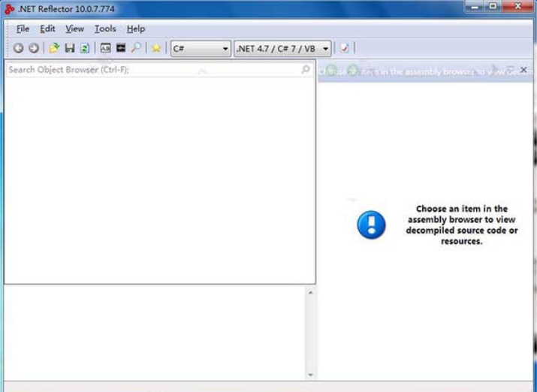Click the black box toolbar icon

click(121, 48)
